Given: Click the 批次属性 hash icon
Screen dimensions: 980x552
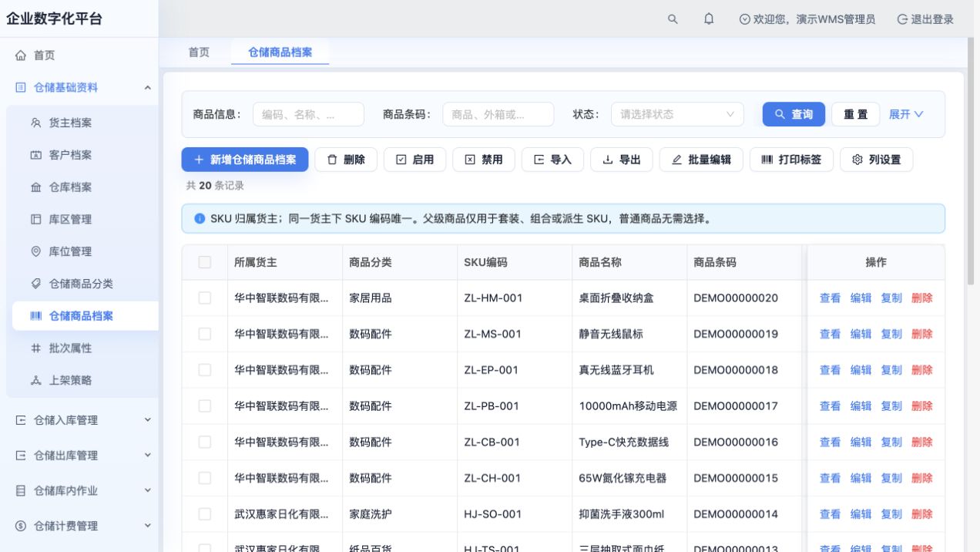Looking at the screenshot, I should coord(35,348).
